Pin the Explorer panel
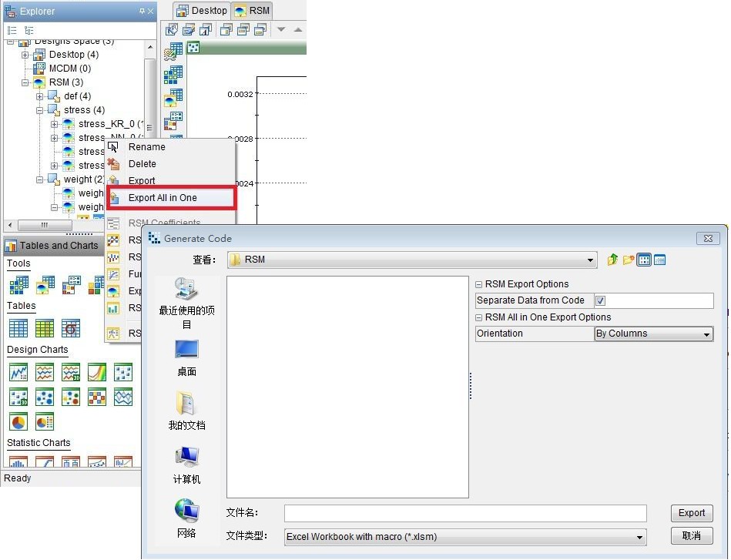Image resolution: width=731 pixels, height=560 pixels. tap(143, 12)
